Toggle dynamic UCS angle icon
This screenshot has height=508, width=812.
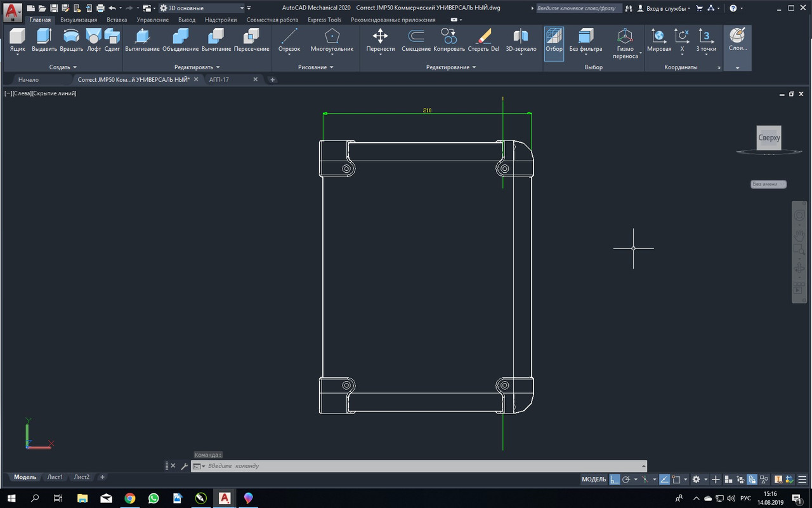tap(664, 479)
